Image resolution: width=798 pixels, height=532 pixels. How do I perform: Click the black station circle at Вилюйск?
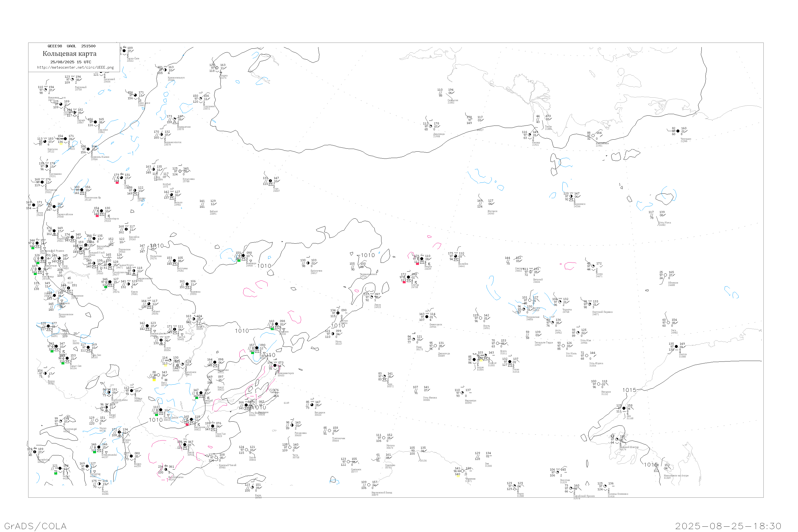coord(456,256)
